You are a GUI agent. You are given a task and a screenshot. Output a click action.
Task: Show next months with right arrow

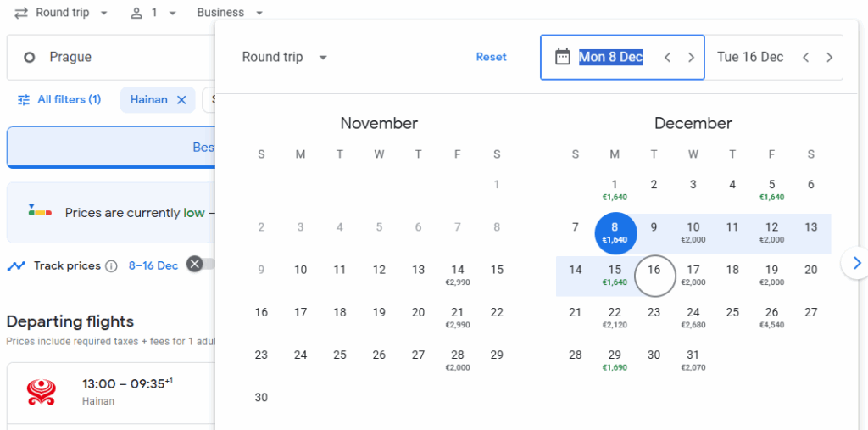pyautogui.click(x=855, y=264)
